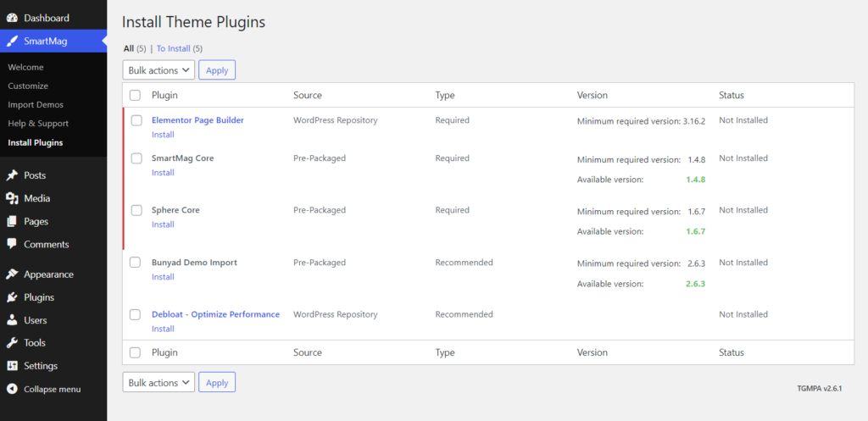Check the SmartMag Core row checkbox
Viewport: 868px width, 421px height.
[136, 158]
